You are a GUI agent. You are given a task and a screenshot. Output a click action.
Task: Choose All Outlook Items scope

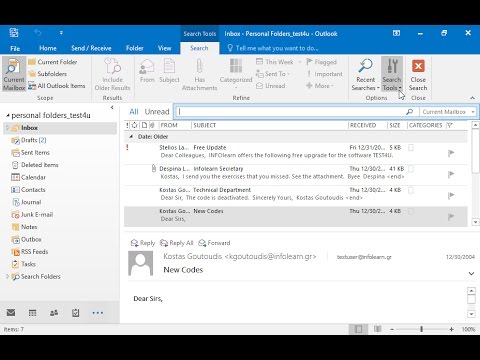57,86
